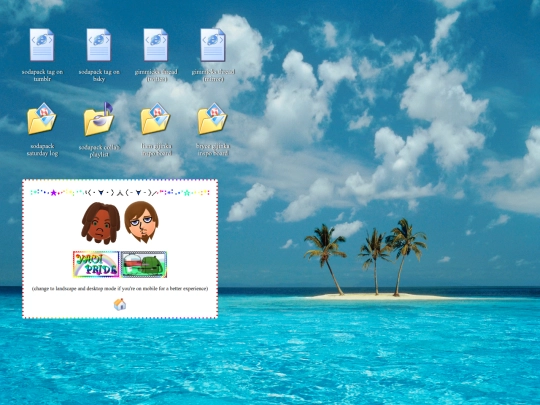Open the 'sodapack tag on bsky' shortcut icon
This screenshot has height=405, width=540.
[x=99, y=45]
